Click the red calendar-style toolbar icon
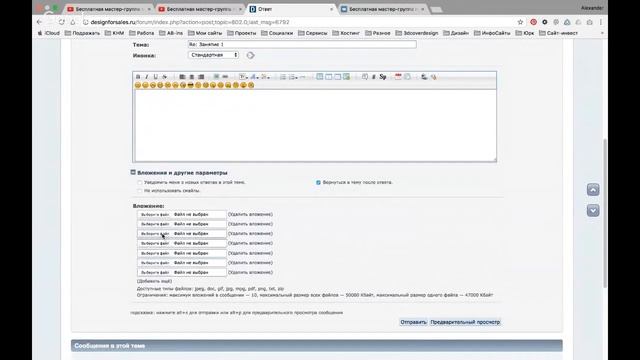Image resolution: width=640 pixels, height=360 pixels. pyautogui.click(x=398, y=77)
